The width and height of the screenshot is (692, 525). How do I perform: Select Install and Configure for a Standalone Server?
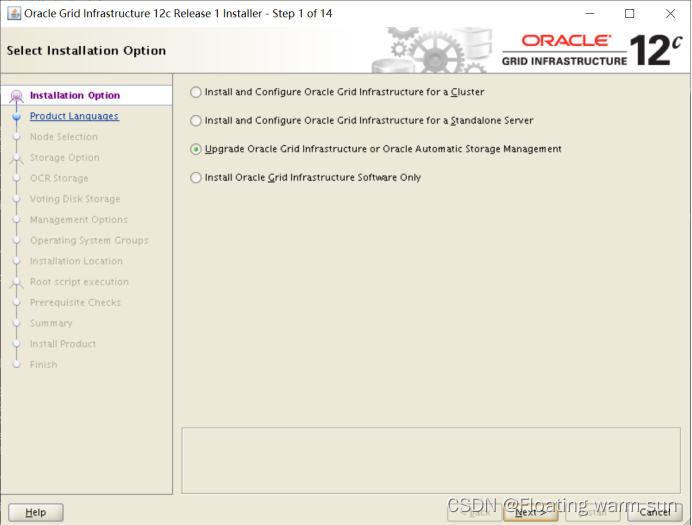tap(361, 120)
